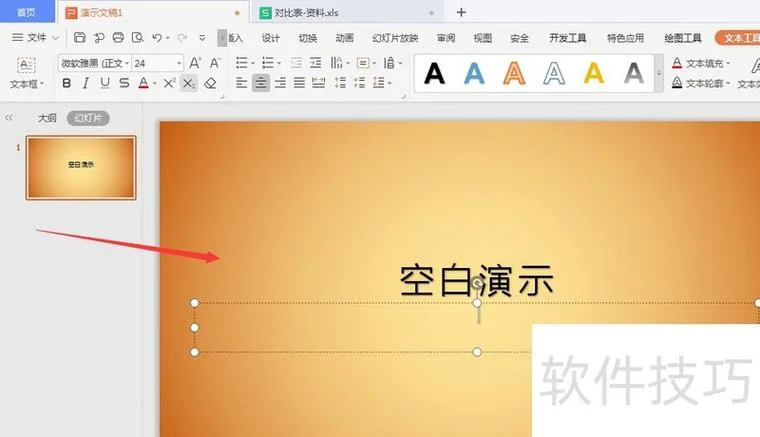The height and width of the screenshot is (437, 760).
Task: Click the 空白演示 title text
Action: tap(476, 280)
